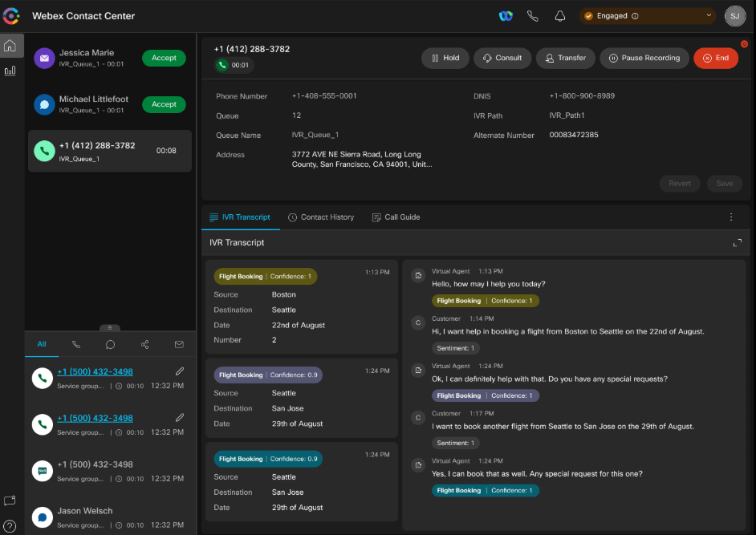Click the Alternate Number value 00083472385
Viewport: 756px width, 535px height.
pyautogui.click(x=574, y=135)
